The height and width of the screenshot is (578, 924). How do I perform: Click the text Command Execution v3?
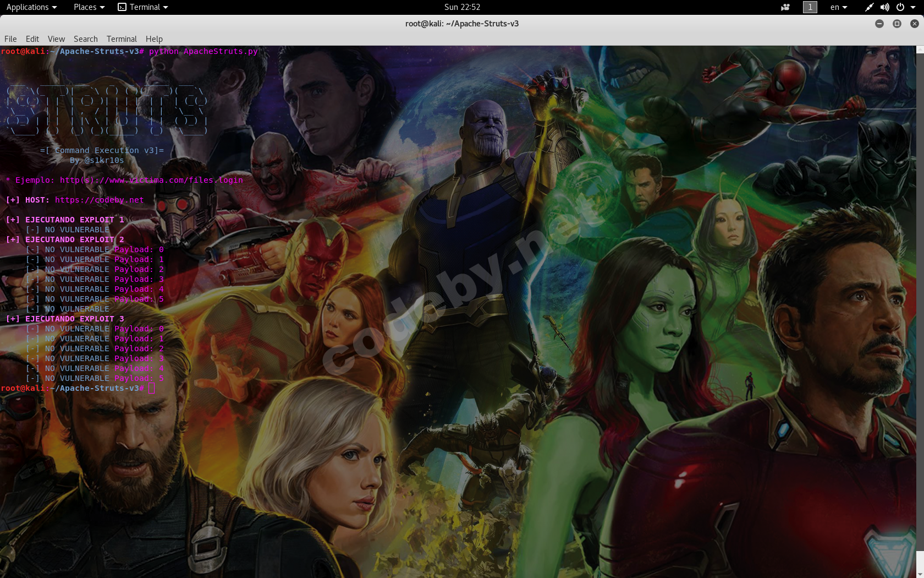pos(105,150)
